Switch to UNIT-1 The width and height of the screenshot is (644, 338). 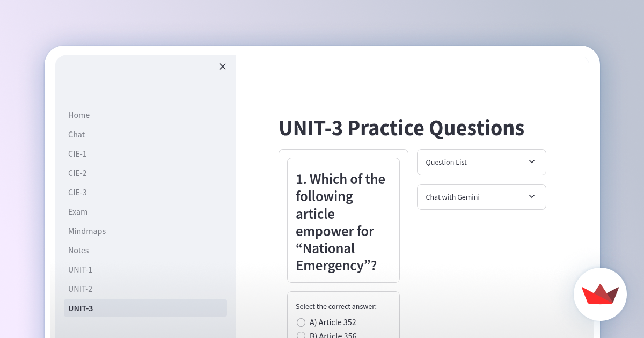[x=80, y=269]
